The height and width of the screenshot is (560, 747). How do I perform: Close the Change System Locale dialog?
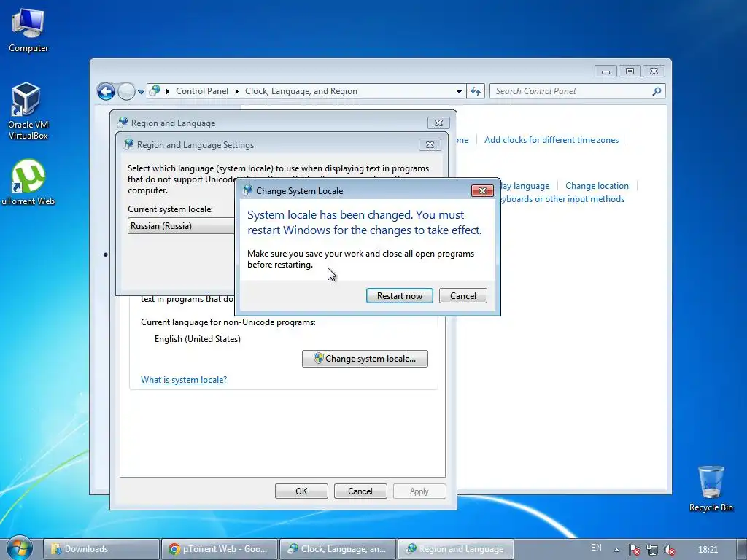pyautogui.click(x=482, y=190)
